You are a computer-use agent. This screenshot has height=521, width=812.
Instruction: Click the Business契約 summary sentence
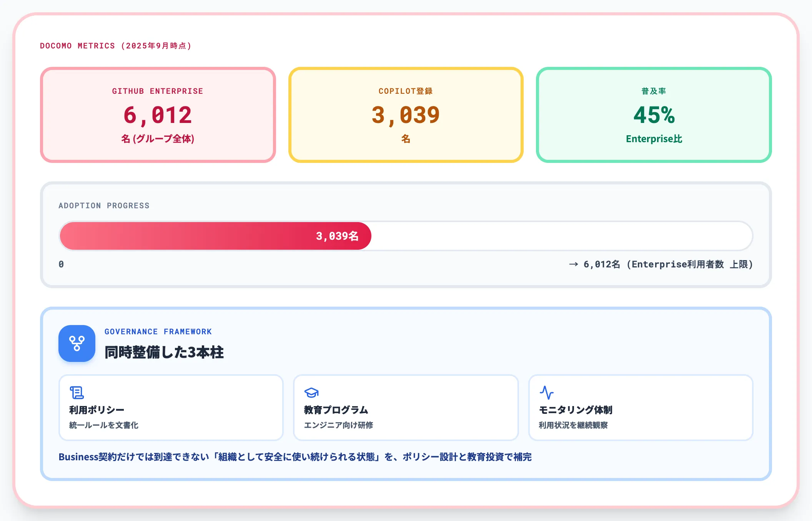(295, 457)
